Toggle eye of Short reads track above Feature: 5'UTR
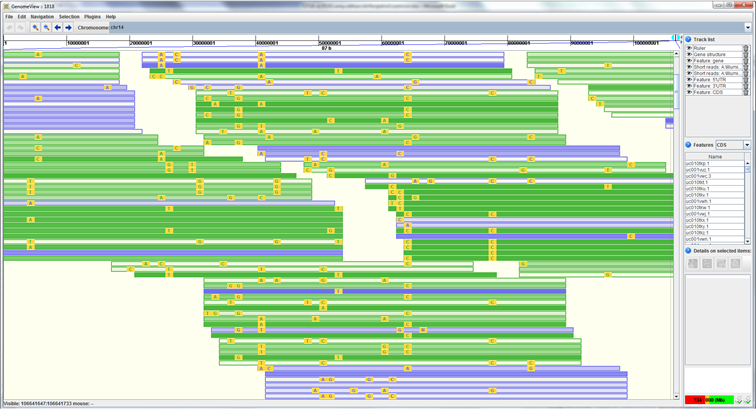The height and width of the screenshot is (409, 756). tap(689, 73)
